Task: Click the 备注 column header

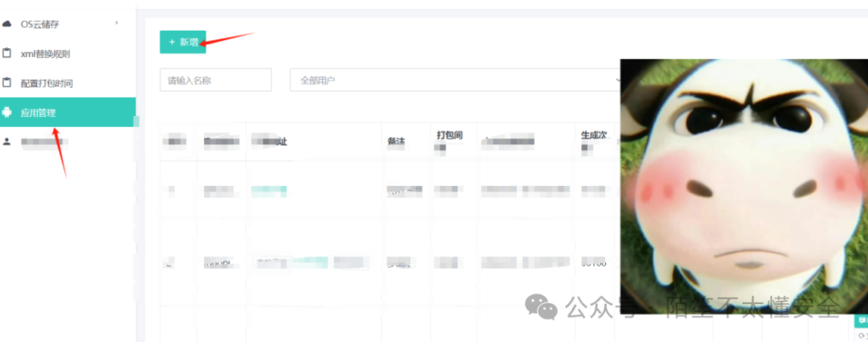Action: click(x=395, y=142)
